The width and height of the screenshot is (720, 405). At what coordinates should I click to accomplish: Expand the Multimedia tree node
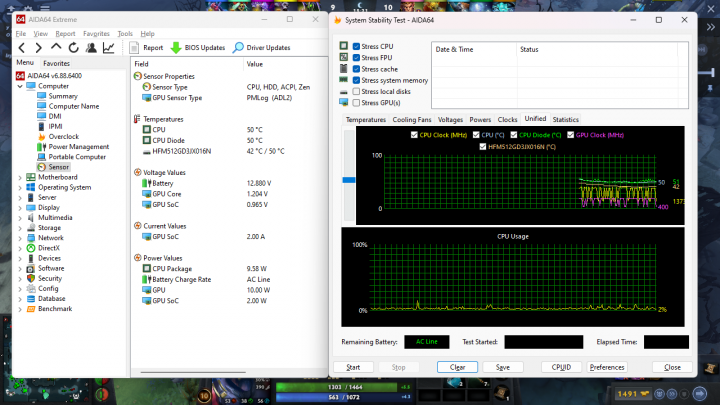click(20, 218)
